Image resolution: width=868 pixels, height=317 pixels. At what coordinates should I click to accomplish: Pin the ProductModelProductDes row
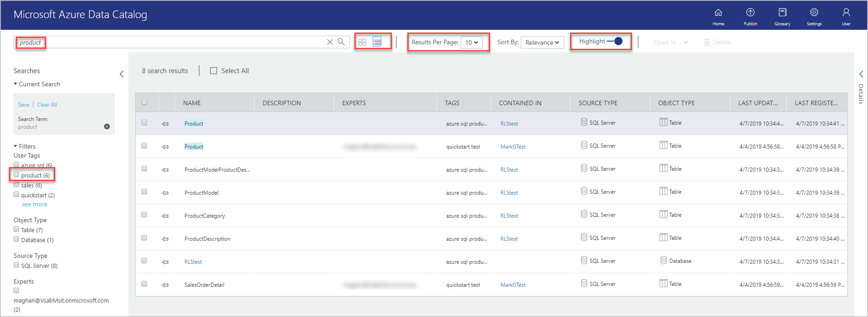(165, 170)
